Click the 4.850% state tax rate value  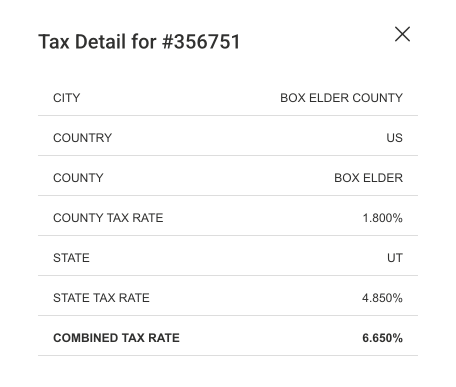[382, 298]
